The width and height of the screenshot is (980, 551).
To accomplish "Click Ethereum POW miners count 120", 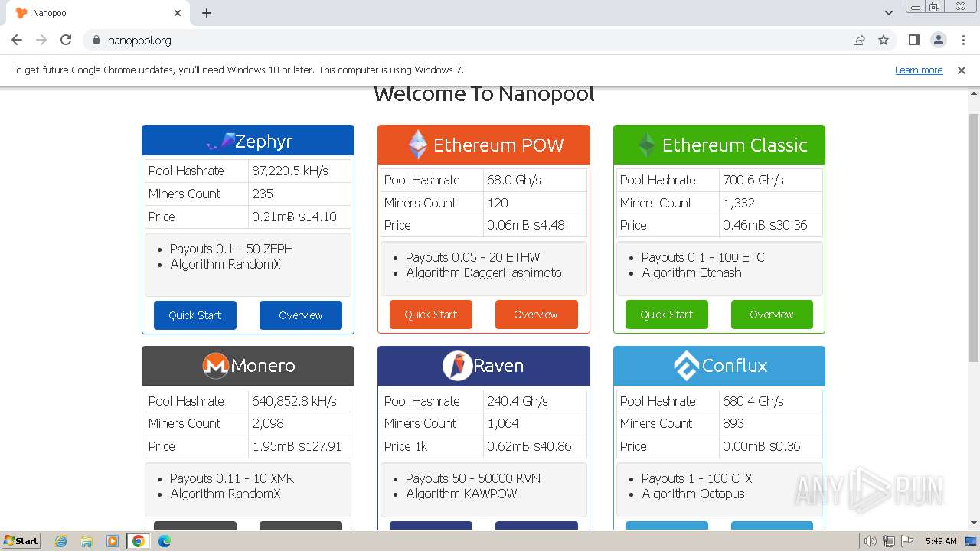I will [x=498, y=203].
